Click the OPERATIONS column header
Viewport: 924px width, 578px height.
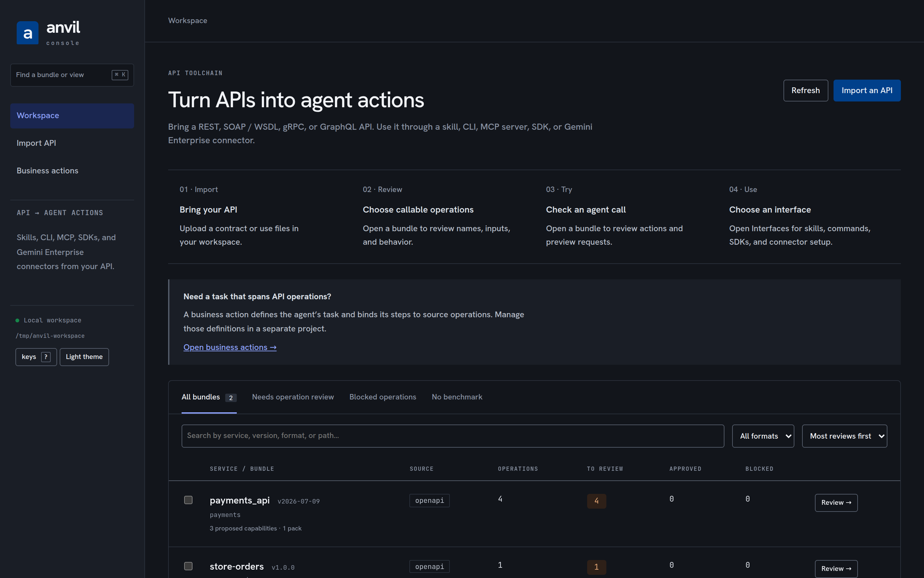click(518, 469)
